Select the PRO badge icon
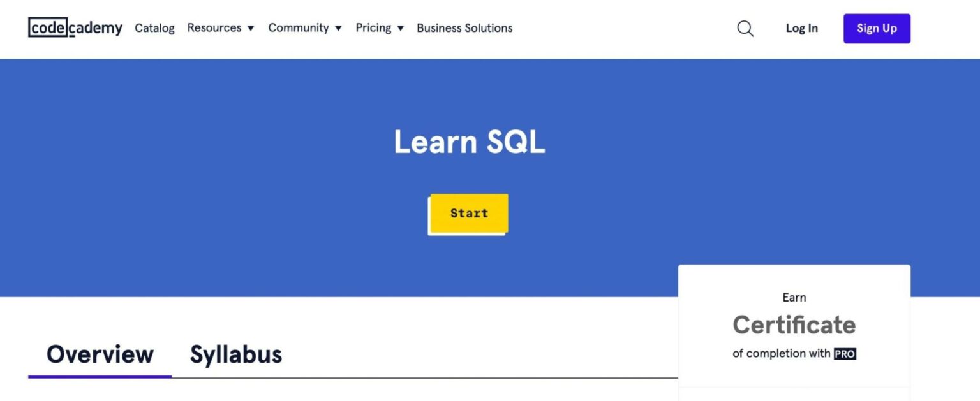980x401 pixels. [x=845, y=353]
